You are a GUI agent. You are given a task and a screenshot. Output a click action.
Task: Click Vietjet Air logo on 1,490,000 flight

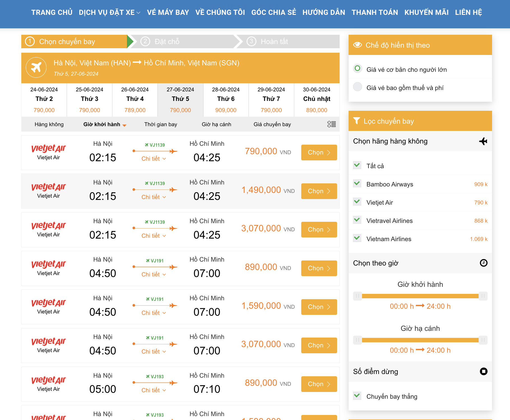[48, 187]
